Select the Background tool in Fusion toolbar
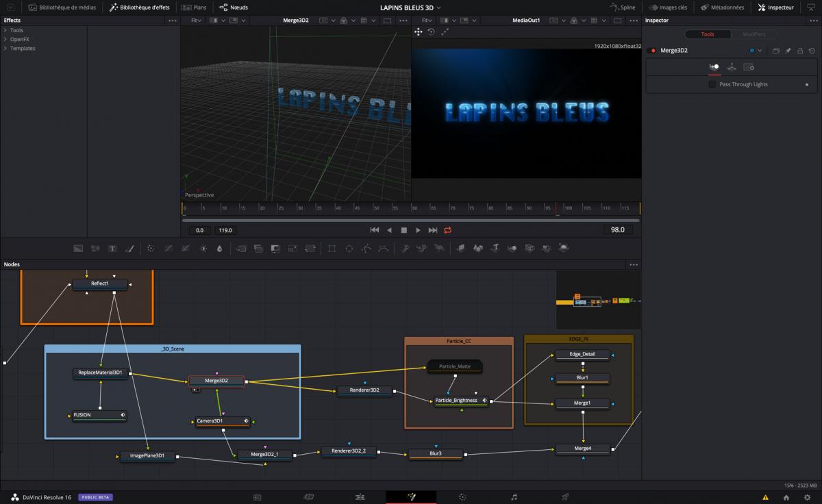This screenshot has width=822, height=504. tap(78, 248)
